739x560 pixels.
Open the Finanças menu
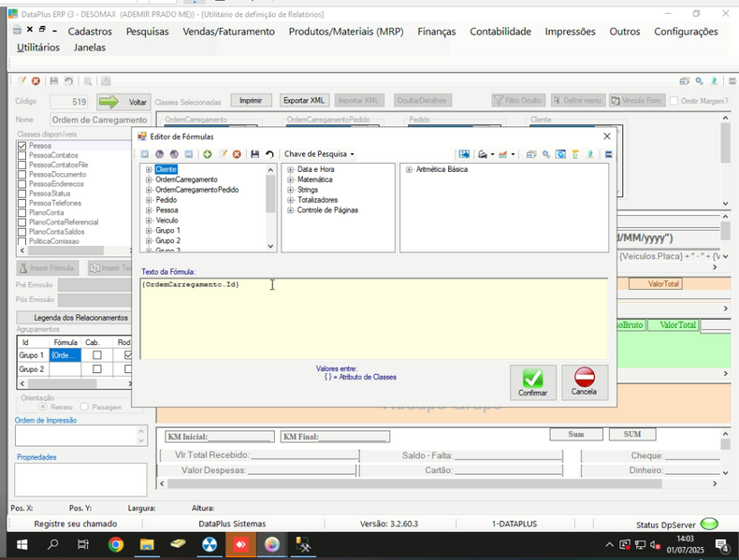pos(437,32)
